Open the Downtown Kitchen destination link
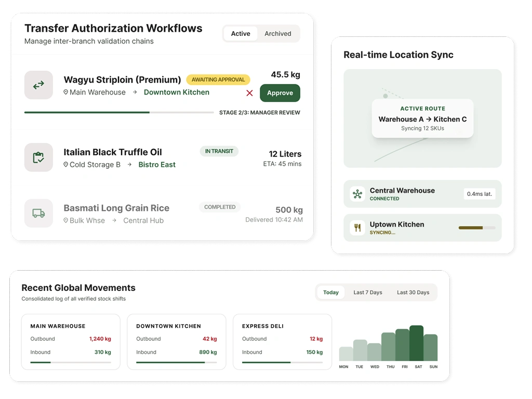This screenshot has height=399, width=532. pyautogui.click(x=177, y=92)
